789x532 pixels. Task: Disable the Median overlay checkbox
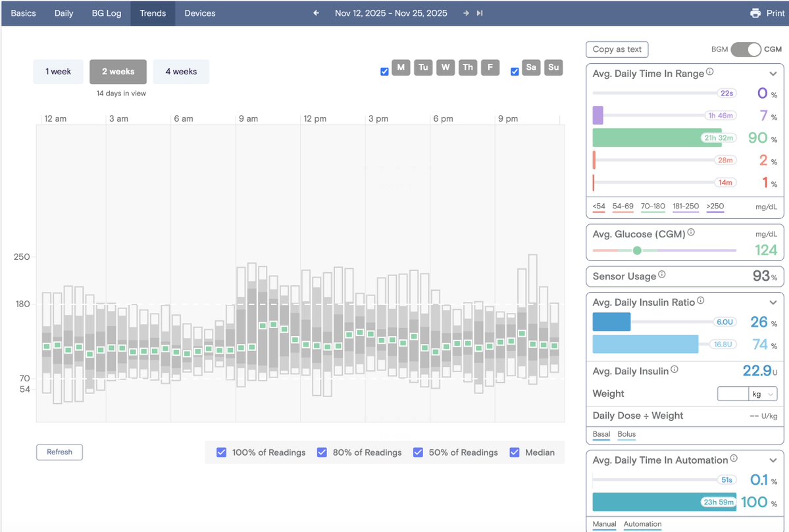pyautogui.click(x=514, y=452)
